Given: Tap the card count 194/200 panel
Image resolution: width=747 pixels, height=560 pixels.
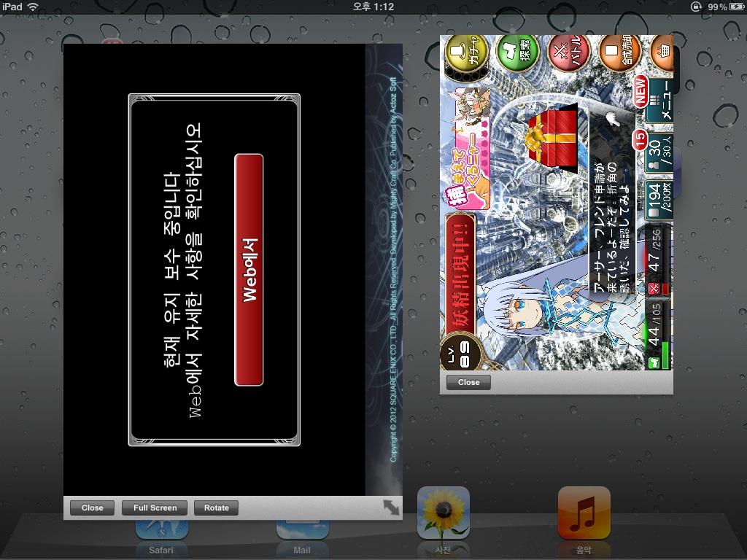Looking at the screenshot, I should (x=659, y=201).
